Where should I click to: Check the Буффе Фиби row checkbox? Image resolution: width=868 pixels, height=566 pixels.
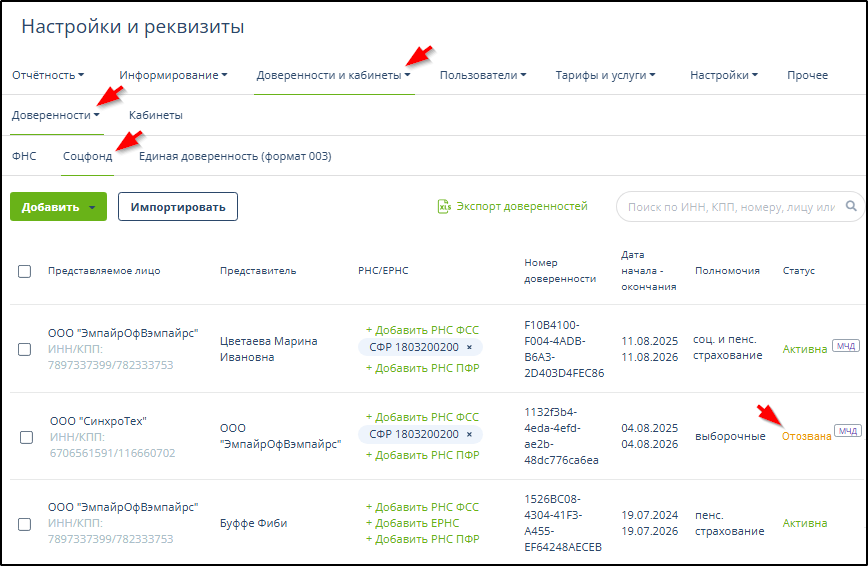pos(25,523)
